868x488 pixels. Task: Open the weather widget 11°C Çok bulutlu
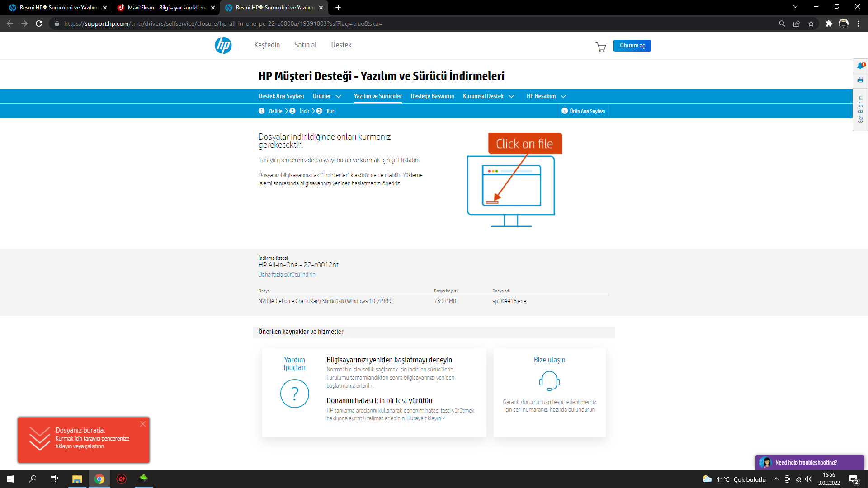(734, 479)
